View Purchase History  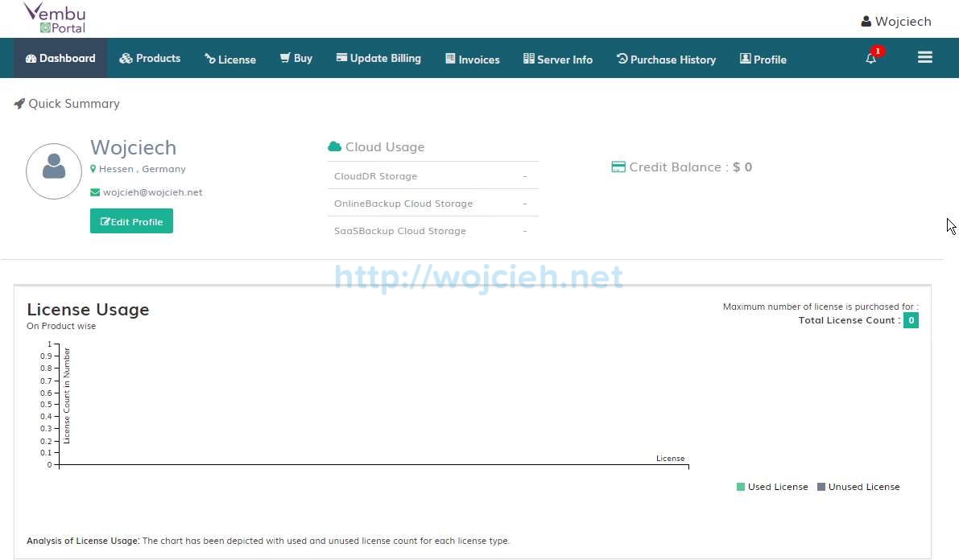point(666,59)
